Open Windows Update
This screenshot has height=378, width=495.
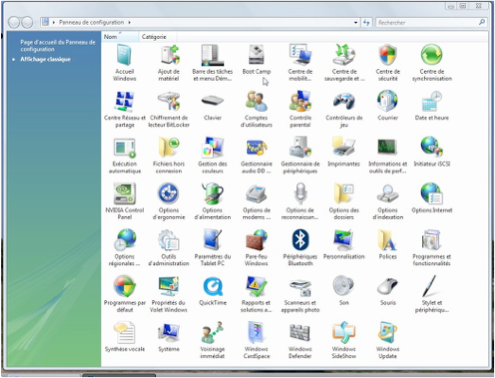pos(388,340)
